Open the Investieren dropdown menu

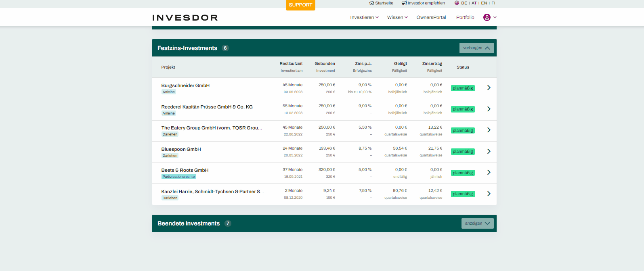click(364, 17)
